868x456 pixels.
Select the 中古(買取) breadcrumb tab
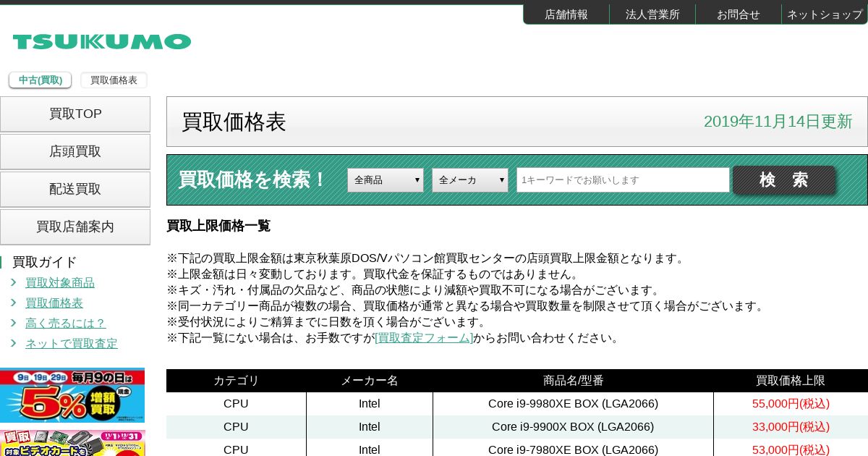(41, 80)
